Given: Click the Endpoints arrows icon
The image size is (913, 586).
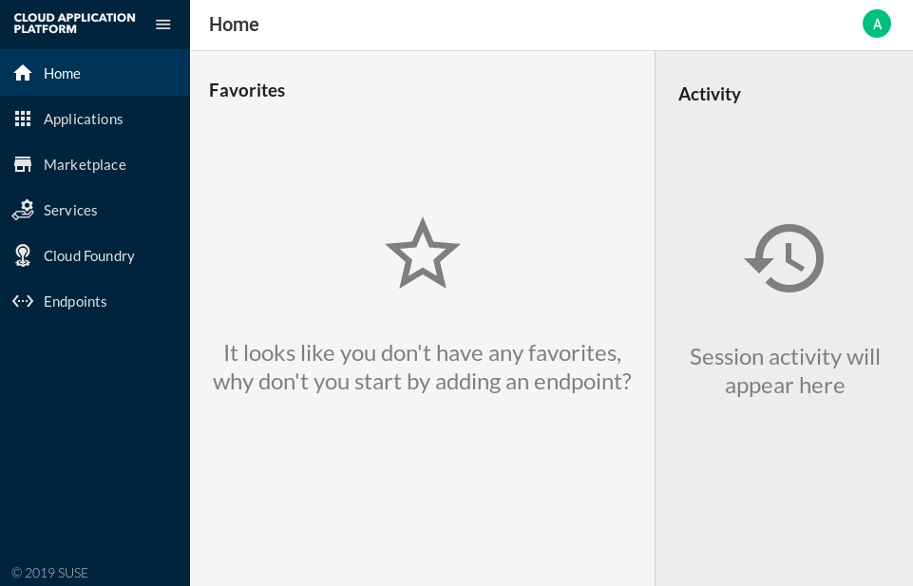Looking at the screenshot, I should coord(22,301).
